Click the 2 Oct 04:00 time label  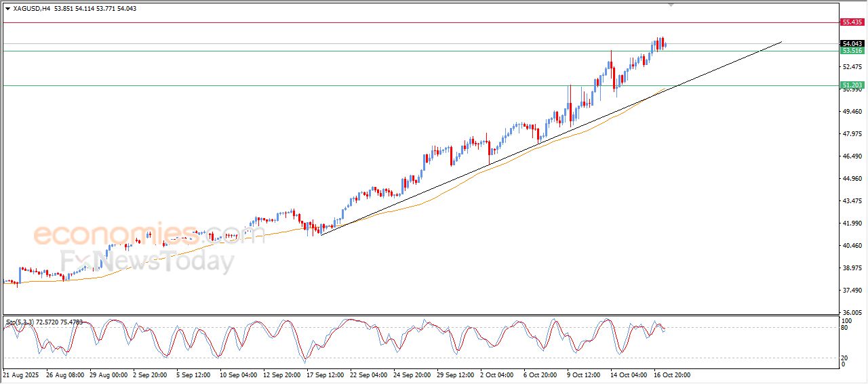pyautogui.click(x=496, y=374)
